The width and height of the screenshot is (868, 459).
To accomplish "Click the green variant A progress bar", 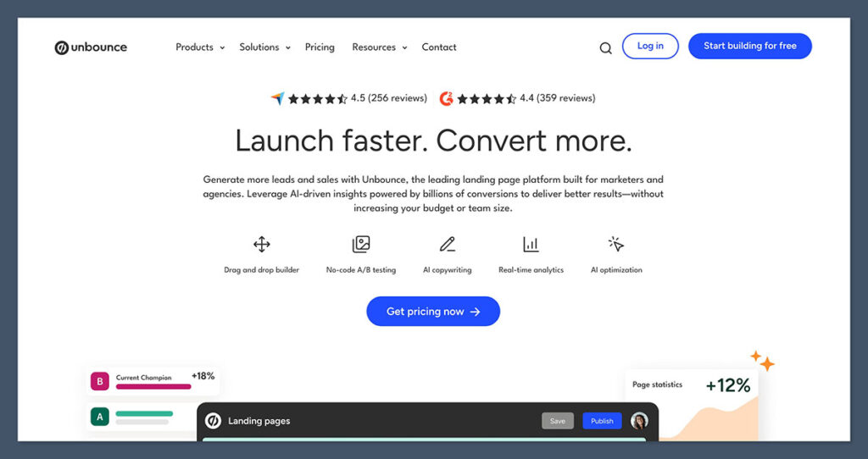I will click(144, 413).
